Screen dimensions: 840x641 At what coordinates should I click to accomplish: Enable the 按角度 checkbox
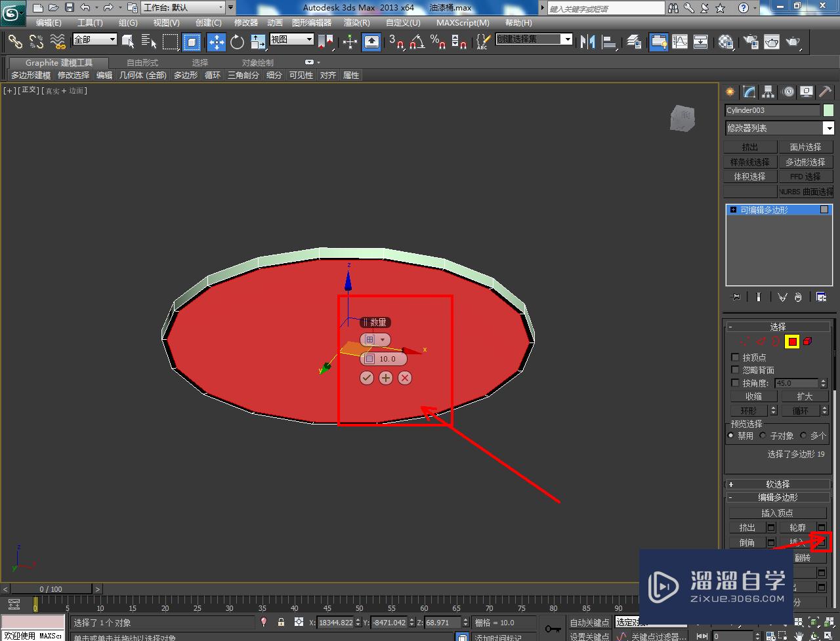coord(735,383)
